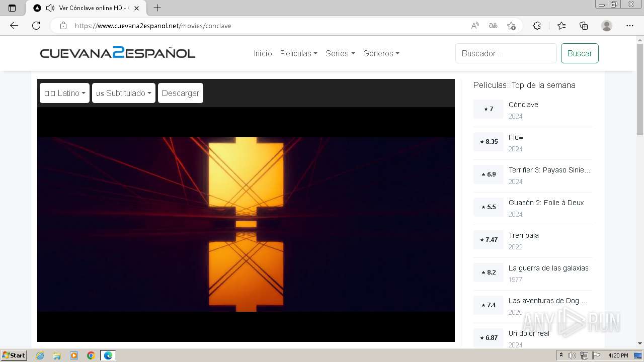Add this page to favorites

pos(511,26)
